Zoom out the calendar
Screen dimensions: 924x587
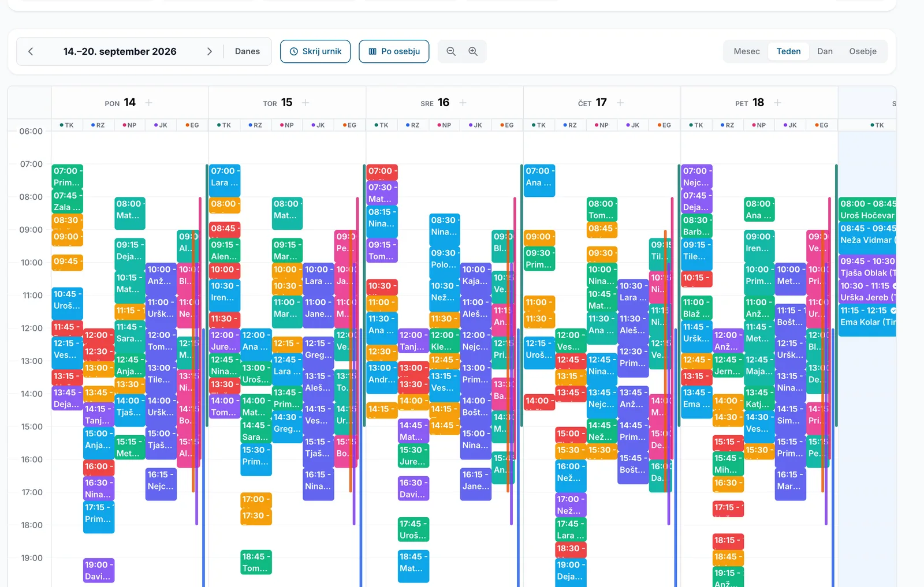coord(451,51)
